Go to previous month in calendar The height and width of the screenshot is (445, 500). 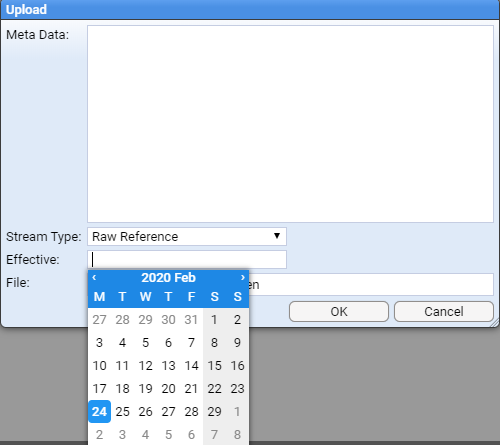click(94, 277)
